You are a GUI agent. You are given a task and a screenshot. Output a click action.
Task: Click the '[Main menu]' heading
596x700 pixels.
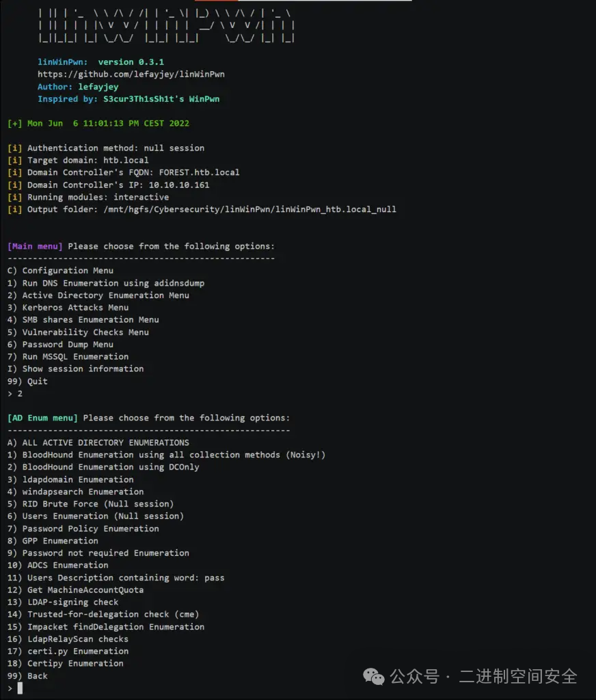[x=36, y=246]
